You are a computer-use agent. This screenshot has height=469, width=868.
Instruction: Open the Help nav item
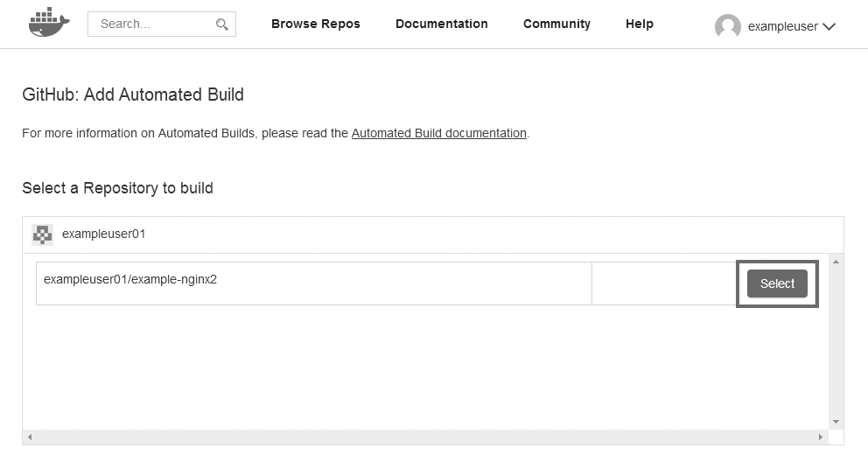pos(639,24)
